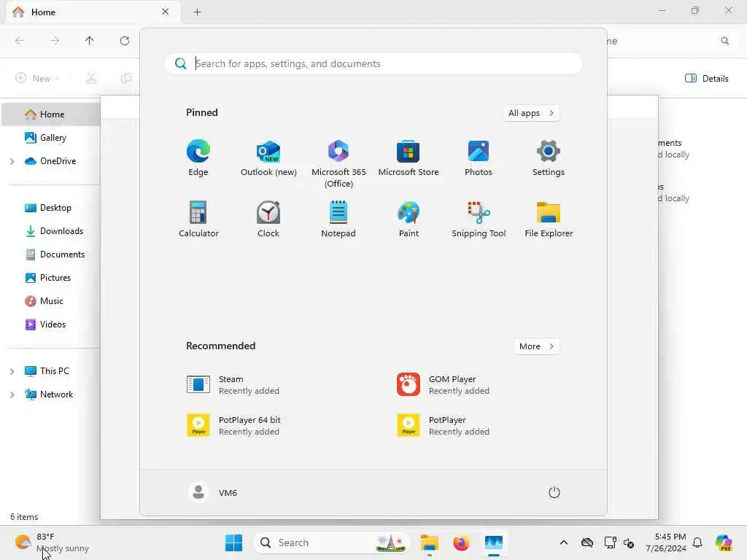Click File Explorer Forward arrow

(55, 41)
